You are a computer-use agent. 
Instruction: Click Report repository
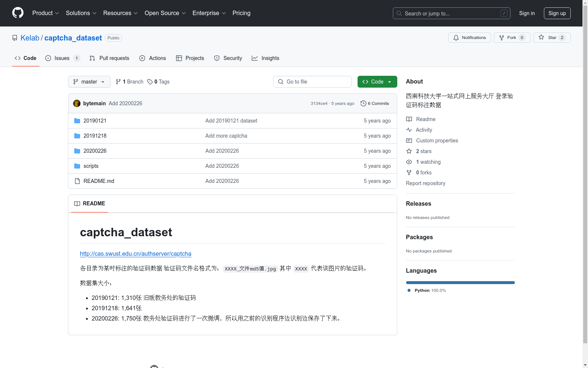click(426, 183)
